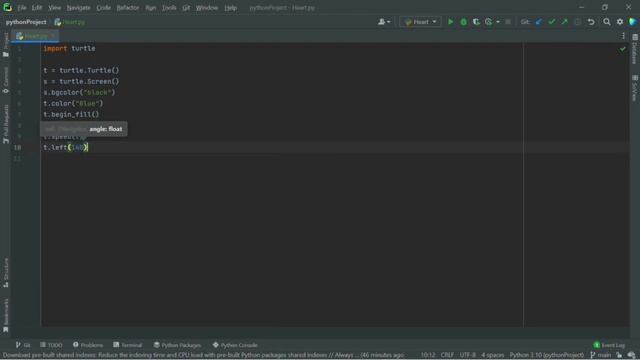
Task: Open the Commit tool window sidebar button
Action: click(6, 80)
